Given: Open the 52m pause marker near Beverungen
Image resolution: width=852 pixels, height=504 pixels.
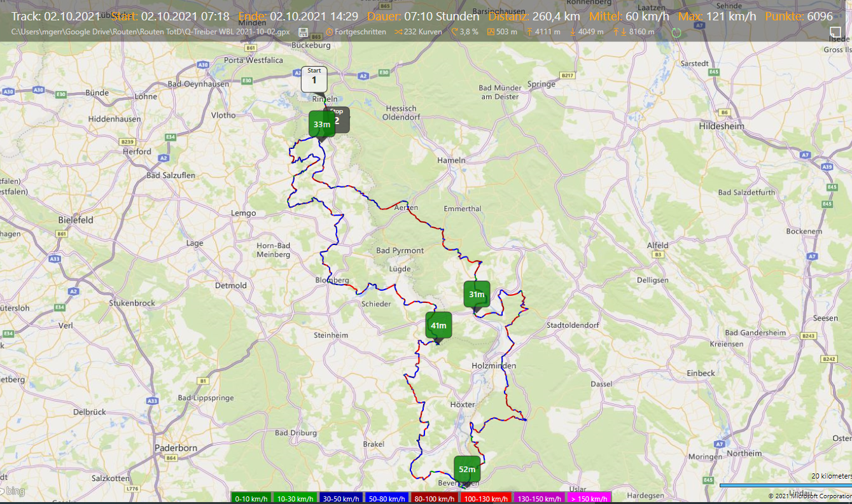Looking at the screenshot, I should pos(467,470).
